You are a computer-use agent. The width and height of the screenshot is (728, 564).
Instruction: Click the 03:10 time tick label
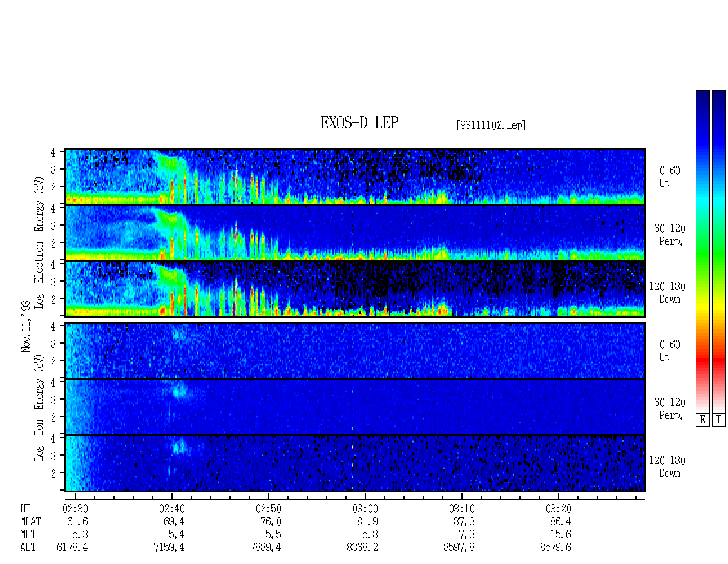(x=461, y=509)
